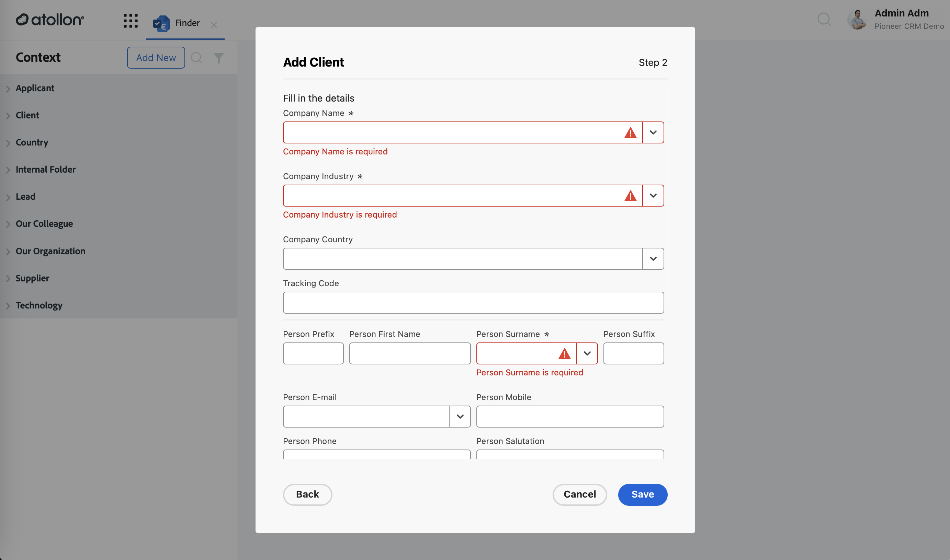
Task: Switch to the Finder tab
Action: (x=185, y=23)
